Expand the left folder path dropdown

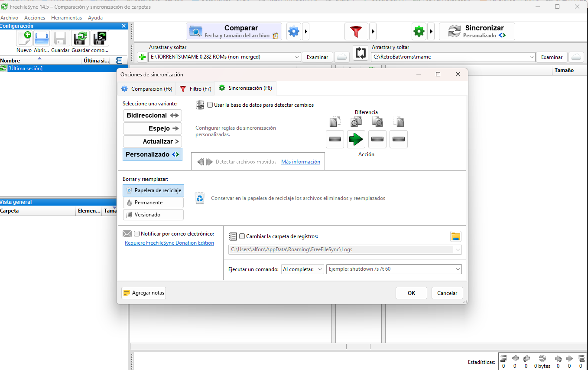point(297,57)
